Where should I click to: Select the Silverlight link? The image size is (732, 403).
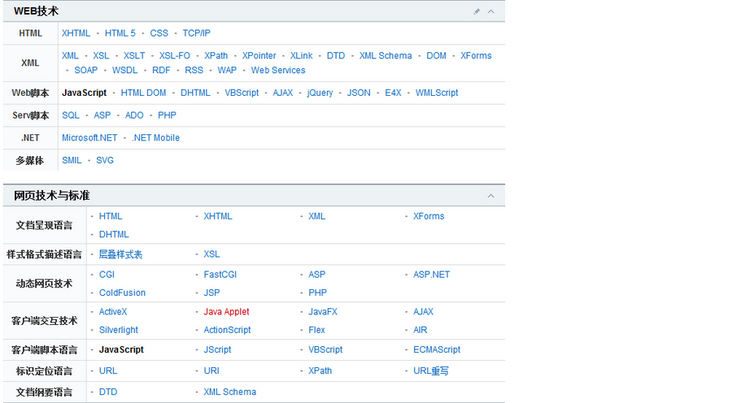[119, 330]
